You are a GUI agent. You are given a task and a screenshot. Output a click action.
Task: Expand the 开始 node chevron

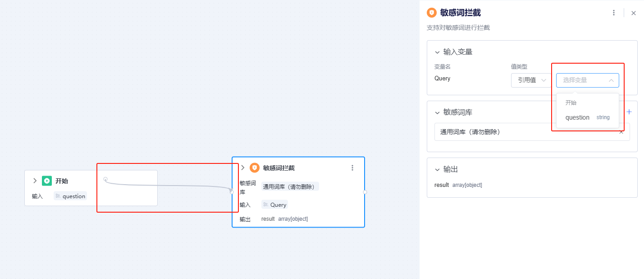point(35,181)
